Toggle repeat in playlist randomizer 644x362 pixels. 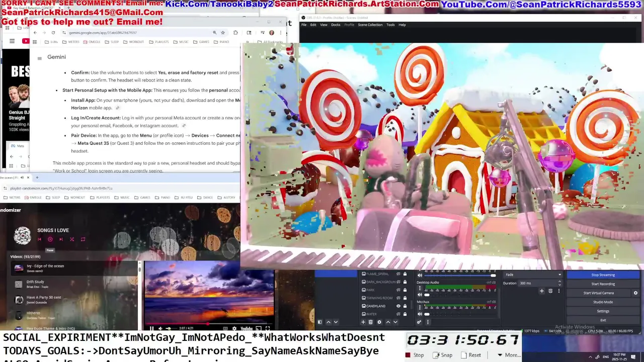[83, 239]
